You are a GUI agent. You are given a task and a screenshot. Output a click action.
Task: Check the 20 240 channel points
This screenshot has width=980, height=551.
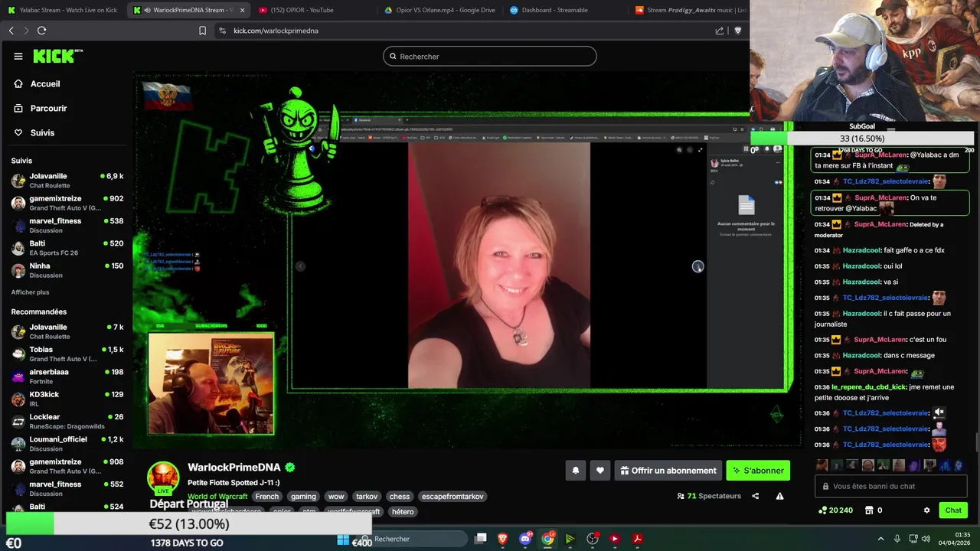[835, 510]
